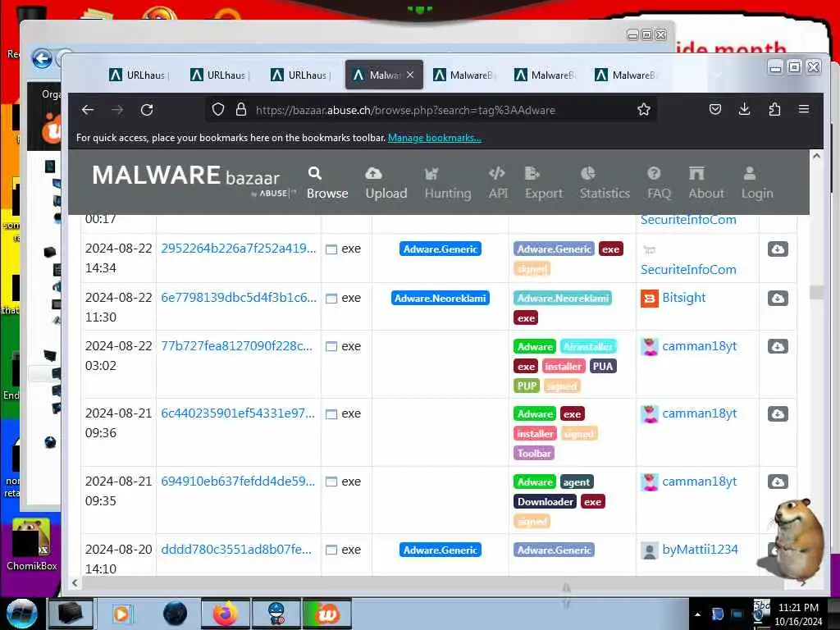Click the Downloader tag
This screenshot has height=630, width=840.
[x=546, y=502]
